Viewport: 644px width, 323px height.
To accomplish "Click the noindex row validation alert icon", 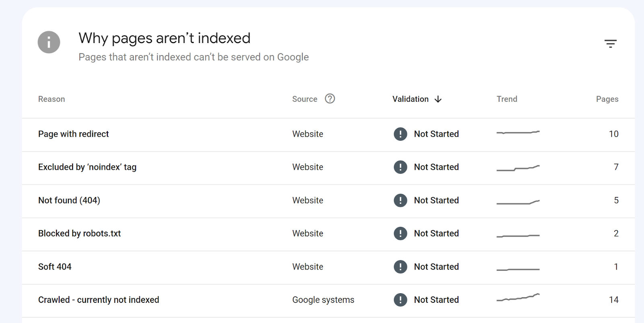I will click(400, 167).
